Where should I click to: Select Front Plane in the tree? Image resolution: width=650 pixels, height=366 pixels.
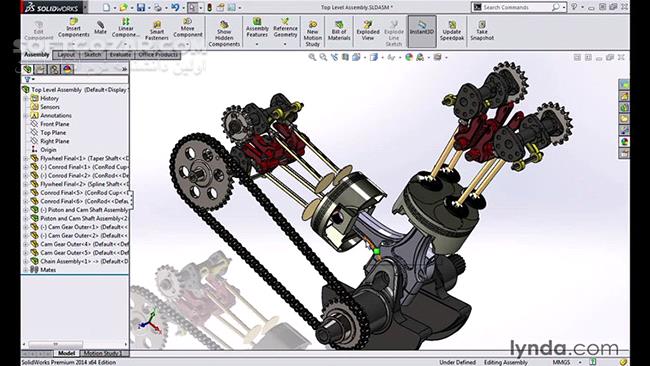pyautogui.click(x=55, y=124)
